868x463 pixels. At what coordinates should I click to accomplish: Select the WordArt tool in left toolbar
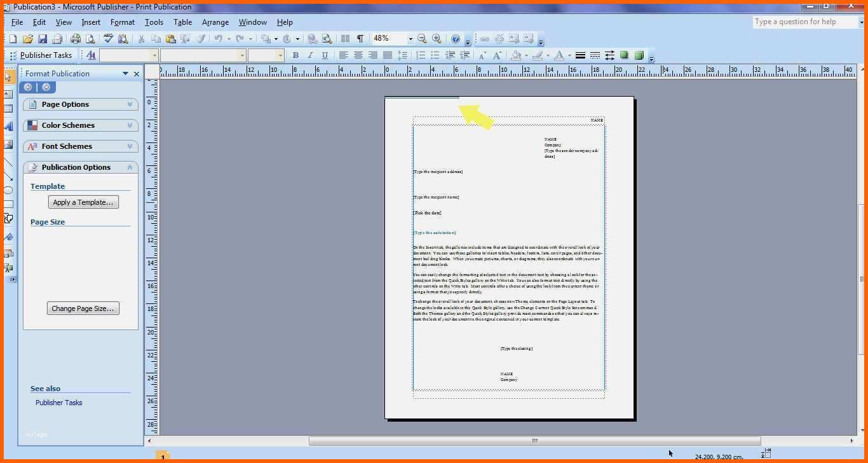pos(8,127)
